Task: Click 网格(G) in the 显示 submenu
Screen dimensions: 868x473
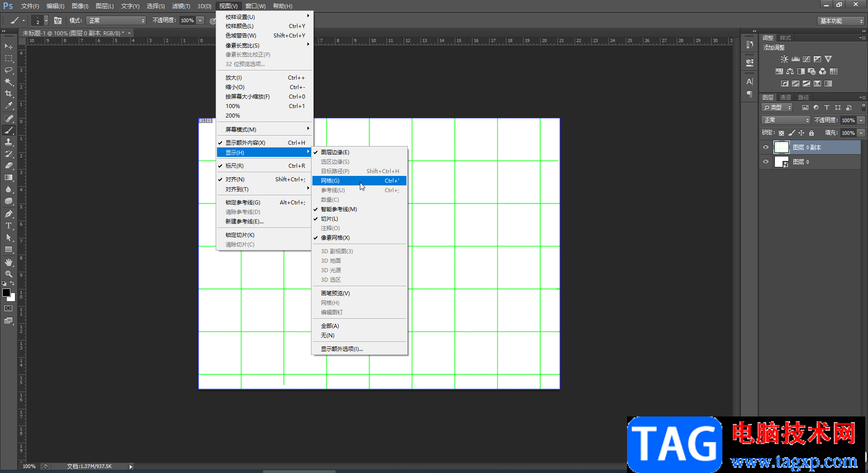Action: pos(330,181)
